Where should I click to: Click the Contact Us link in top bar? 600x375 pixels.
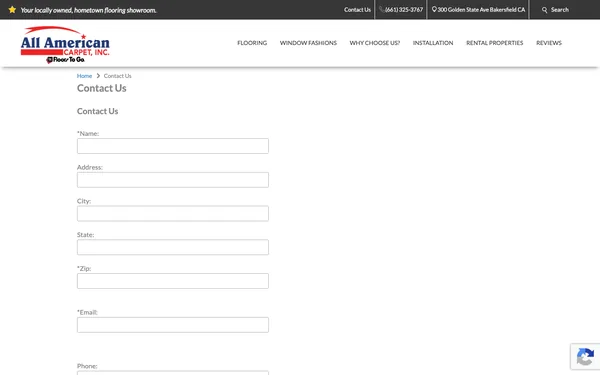click(x=357, y=10)
